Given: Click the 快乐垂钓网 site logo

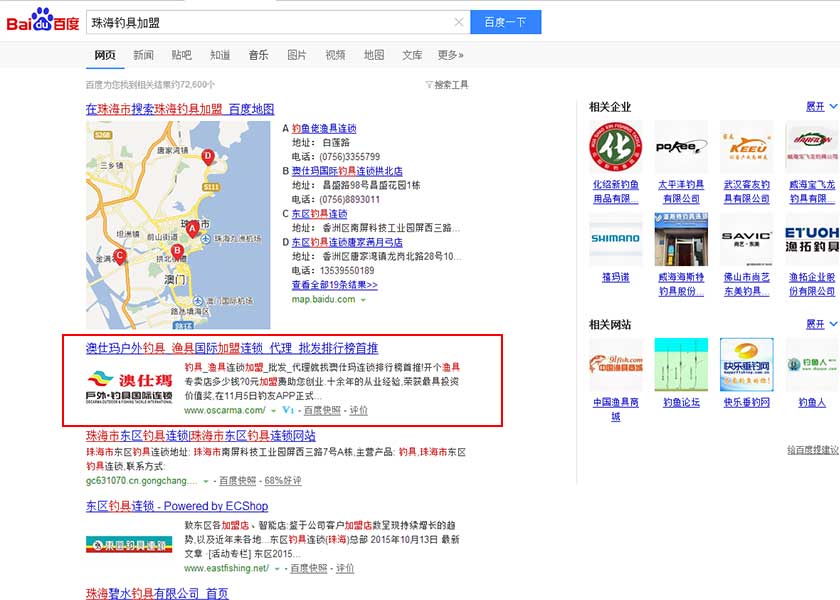Looking at the screenshot, I should click(x=747, y=365).
